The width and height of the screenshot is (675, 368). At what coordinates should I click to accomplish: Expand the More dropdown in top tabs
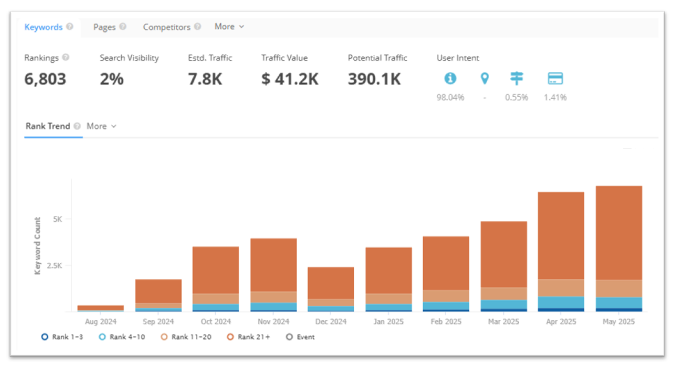[x=229, y=26]
